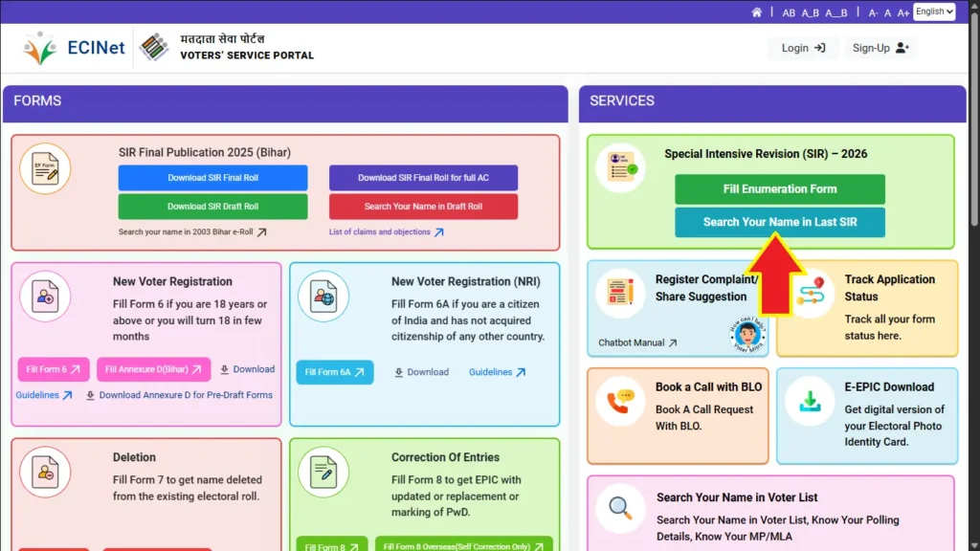Click the ECINet logo
The height and width of the screenshot is (551, 980).
75,48
